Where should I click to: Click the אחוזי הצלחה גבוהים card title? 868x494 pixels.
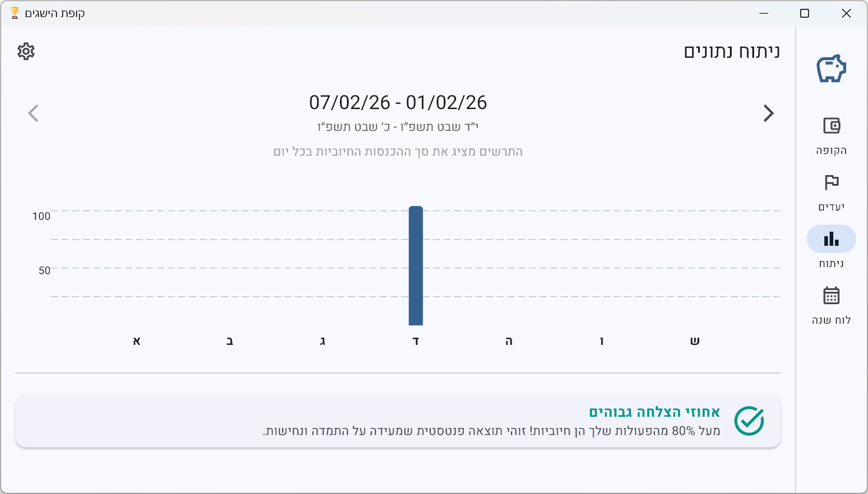tap(655, 411)
